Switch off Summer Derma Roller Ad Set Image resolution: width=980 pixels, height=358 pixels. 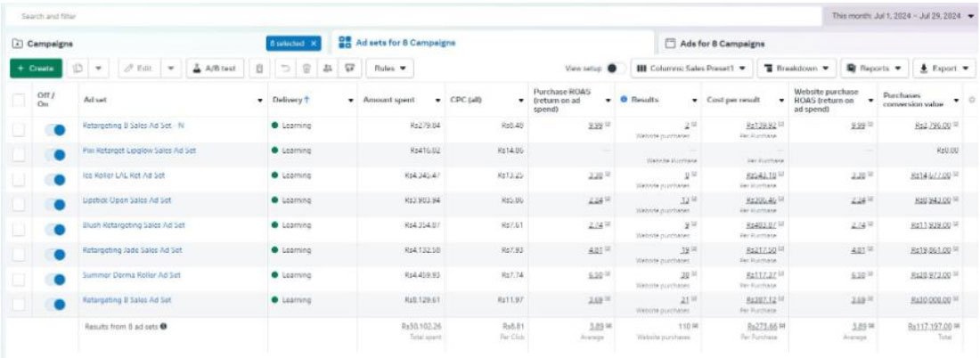point(55,279)
